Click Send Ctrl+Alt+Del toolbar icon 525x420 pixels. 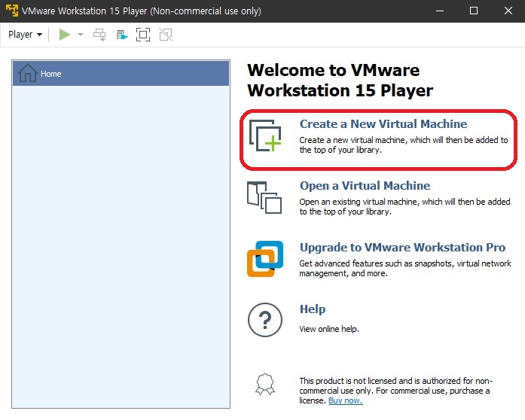[99, 35]
